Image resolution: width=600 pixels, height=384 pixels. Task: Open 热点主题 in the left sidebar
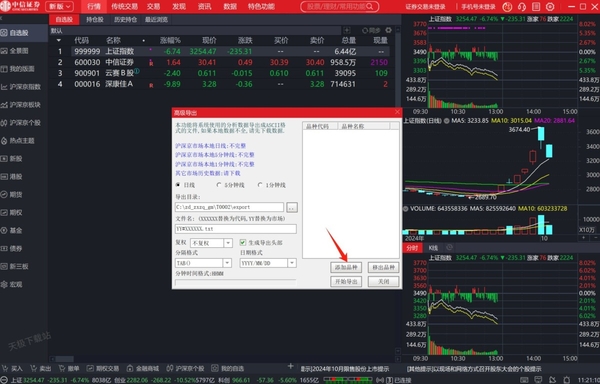pos(19,141)
